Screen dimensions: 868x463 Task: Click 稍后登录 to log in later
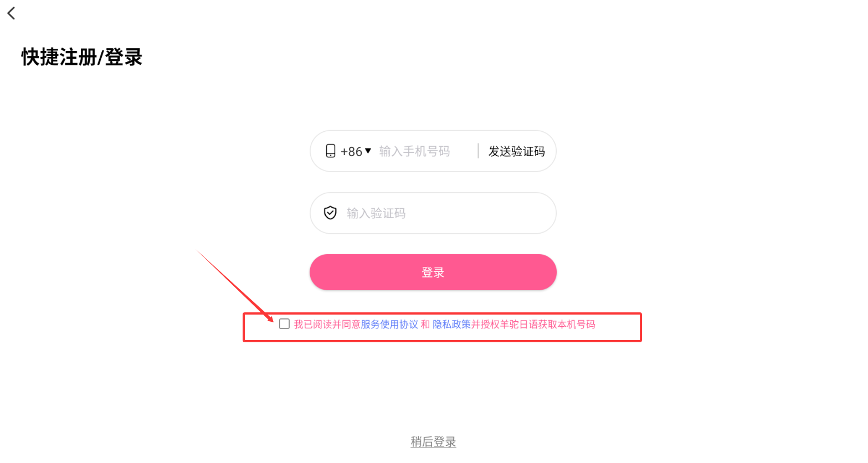click(433, 442)
